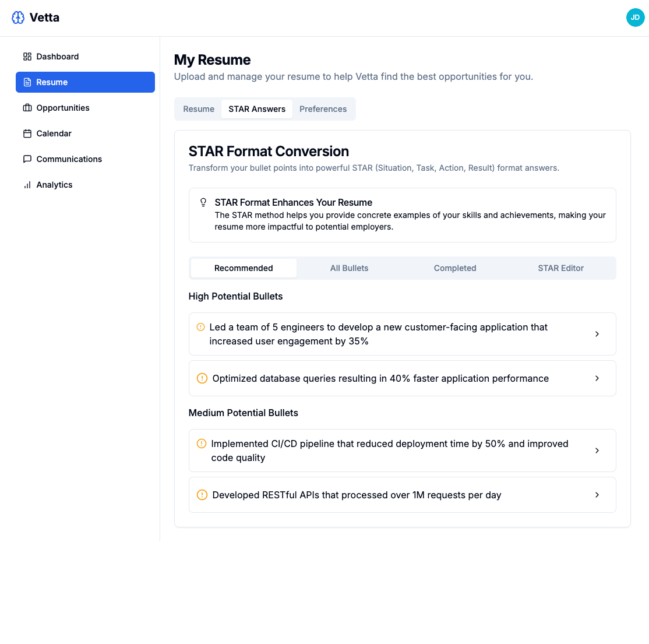Go to Opportunities page link
649x644 pixels.
(63, 108)
